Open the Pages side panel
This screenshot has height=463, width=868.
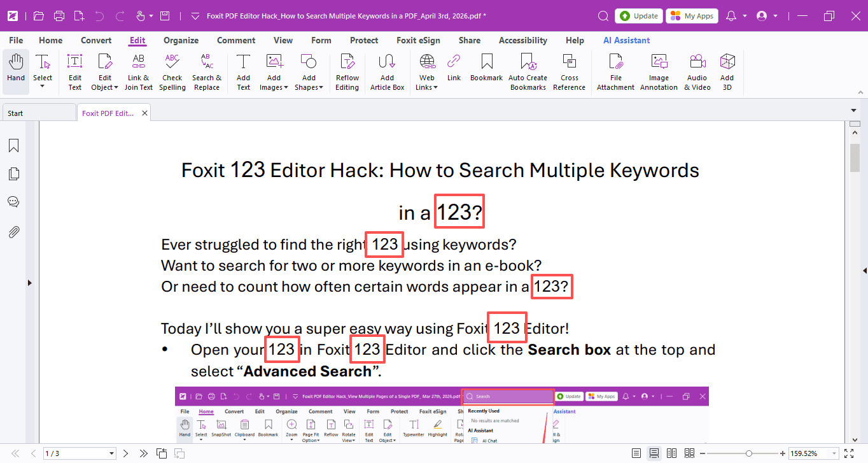13,174
